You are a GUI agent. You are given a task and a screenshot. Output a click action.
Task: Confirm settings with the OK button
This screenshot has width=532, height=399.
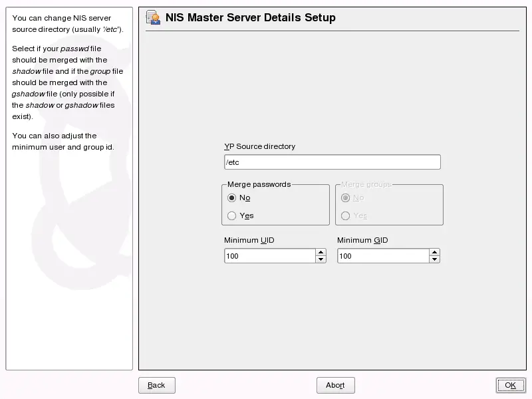(x=510, y=384)
